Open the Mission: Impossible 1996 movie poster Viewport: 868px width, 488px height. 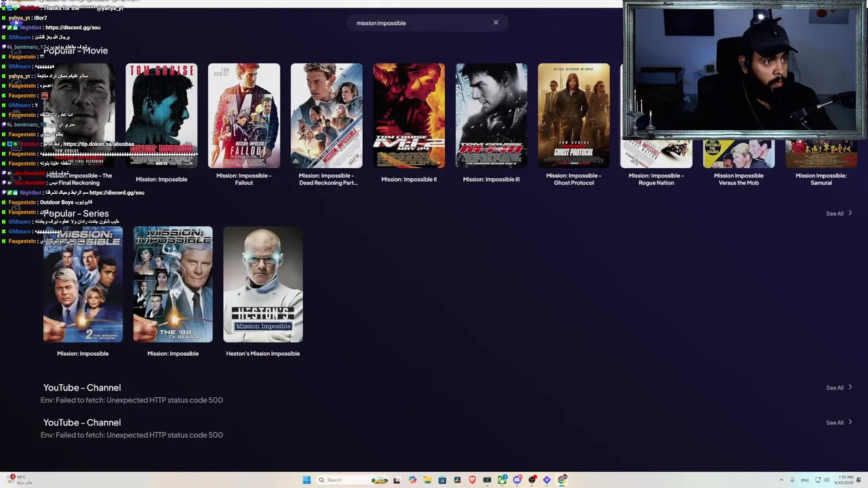[x=161, y=115]
